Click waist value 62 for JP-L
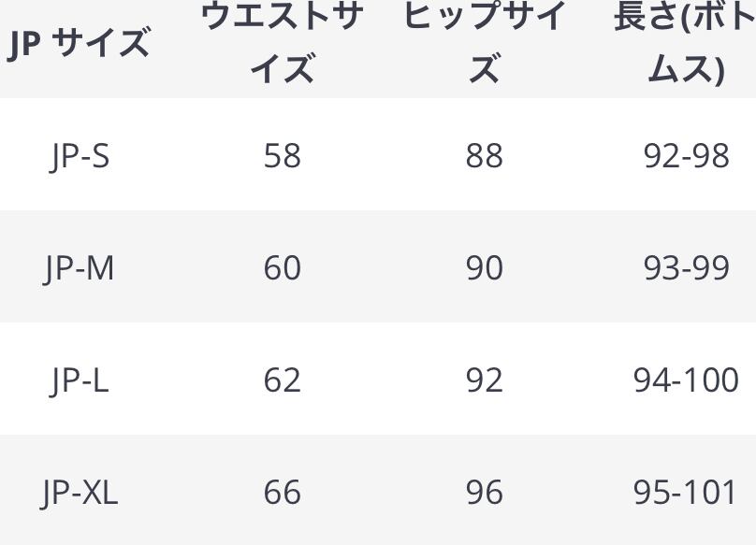 [x=282, y=380]
